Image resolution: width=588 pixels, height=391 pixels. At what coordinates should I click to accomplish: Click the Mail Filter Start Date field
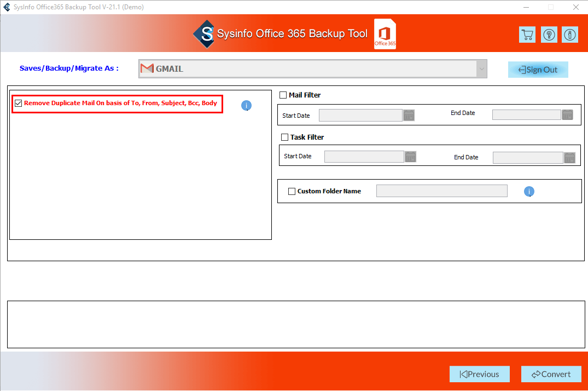361,116
